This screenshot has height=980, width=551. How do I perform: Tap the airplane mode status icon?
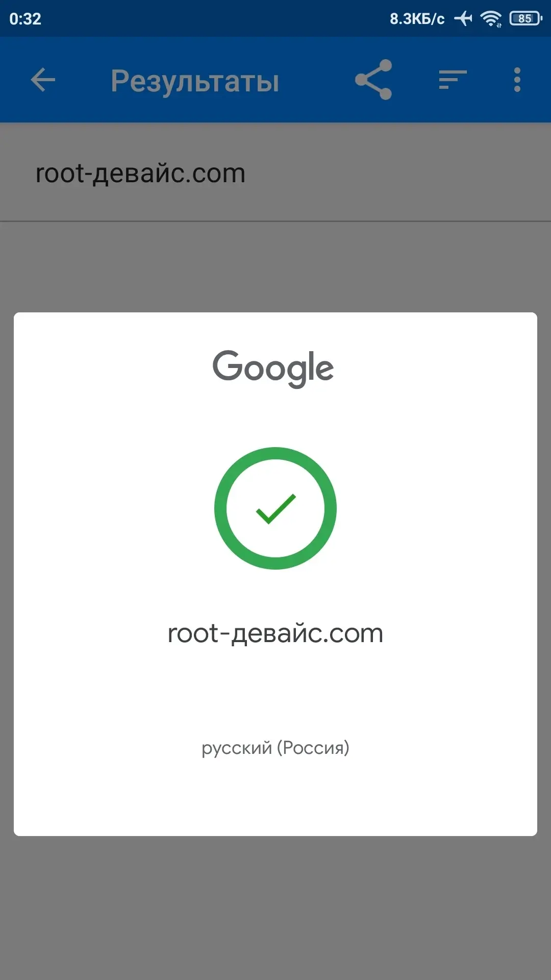(463, 19)
